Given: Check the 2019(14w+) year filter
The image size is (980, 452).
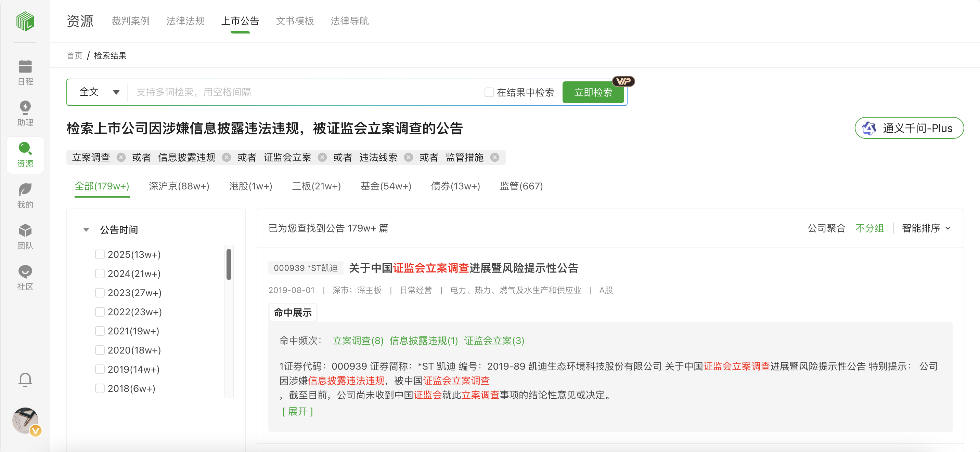Looking at the screenshot, I should (x=100, y=369).
